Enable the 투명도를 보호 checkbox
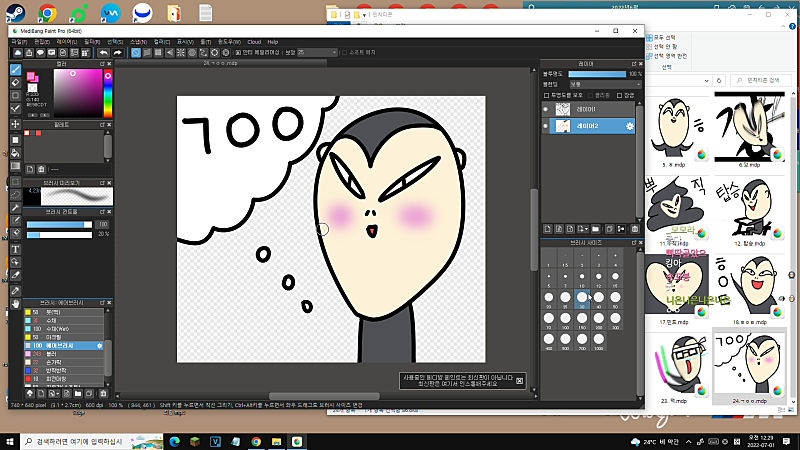This screenshot has width=800, height=450. point(548,94)
